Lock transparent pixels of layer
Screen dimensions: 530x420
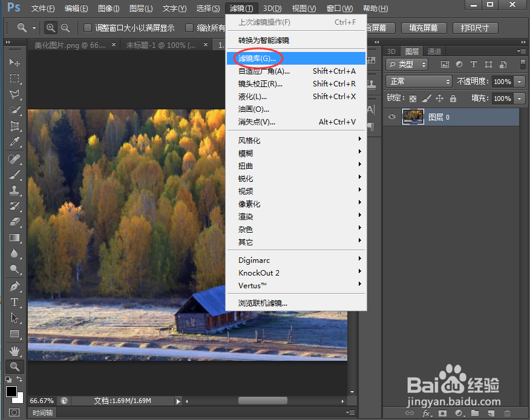click(413, 99)
